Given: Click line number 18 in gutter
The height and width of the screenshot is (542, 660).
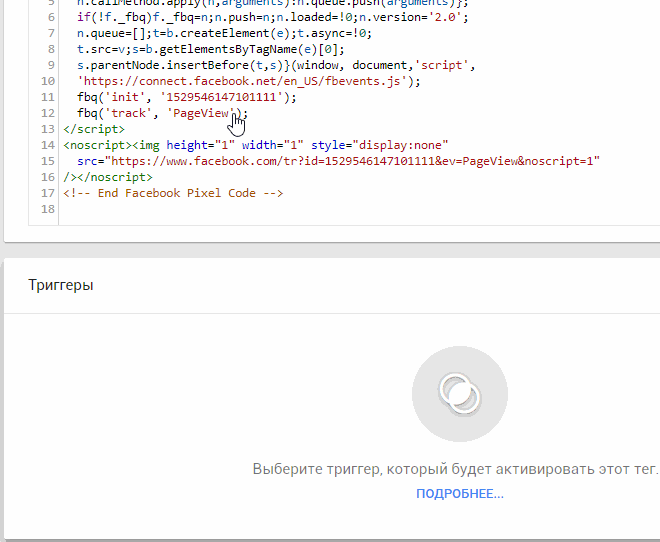Looking at the screenshot, I should [x=48, y=209].
